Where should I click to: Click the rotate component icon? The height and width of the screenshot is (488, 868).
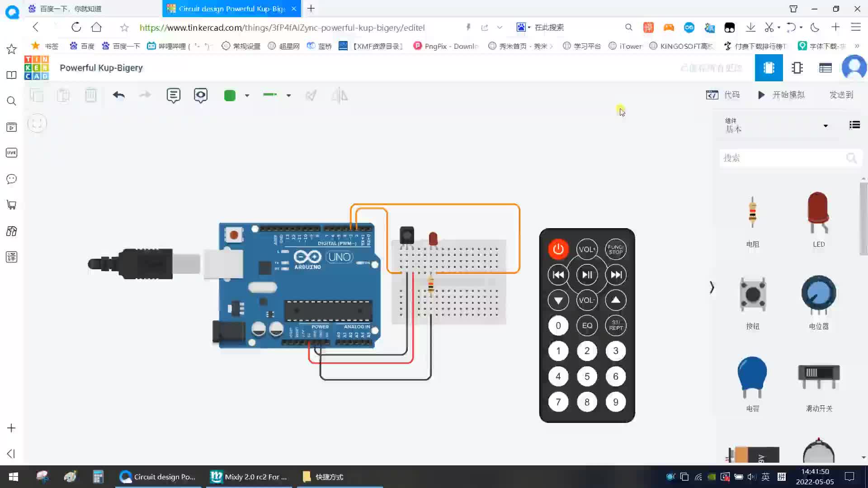[x=311, y=95]
